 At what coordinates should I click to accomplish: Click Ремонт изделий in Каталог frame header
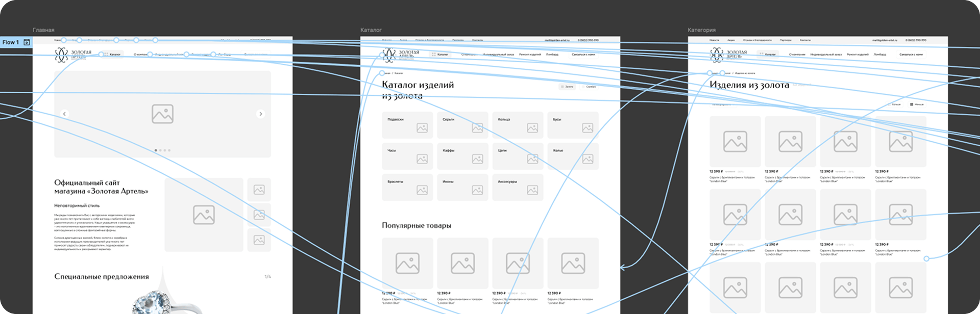coord(530,54)
